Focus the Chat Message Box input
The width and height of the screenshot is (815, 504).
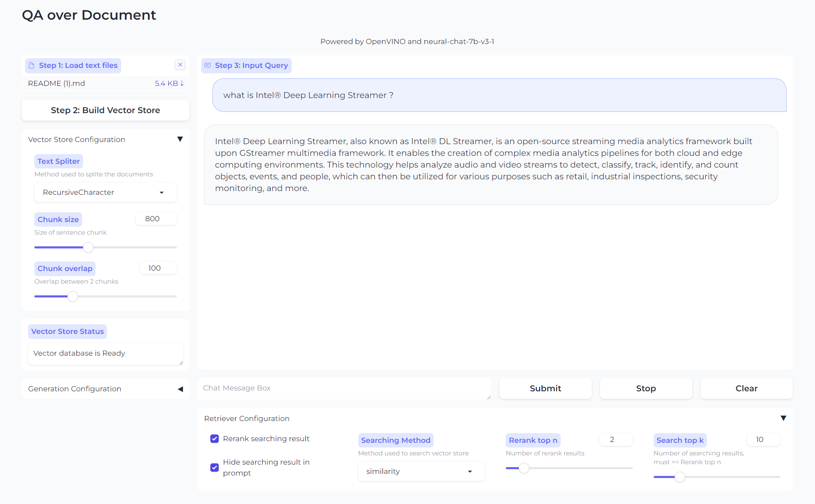pos(344,388)
